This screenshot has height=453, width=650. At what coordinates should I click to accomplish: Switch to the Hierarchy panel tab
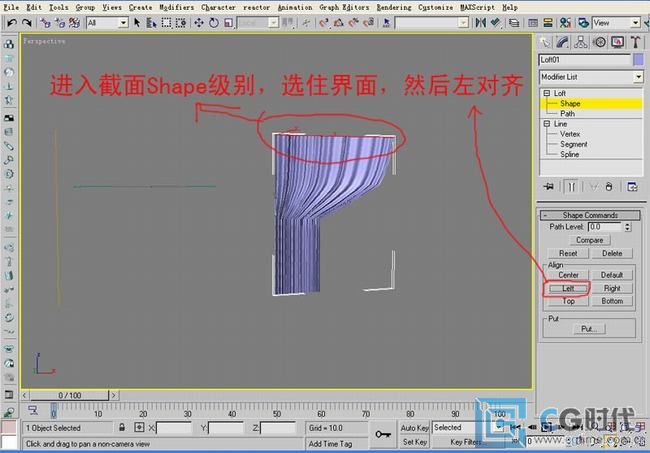[x=581, y=42]
